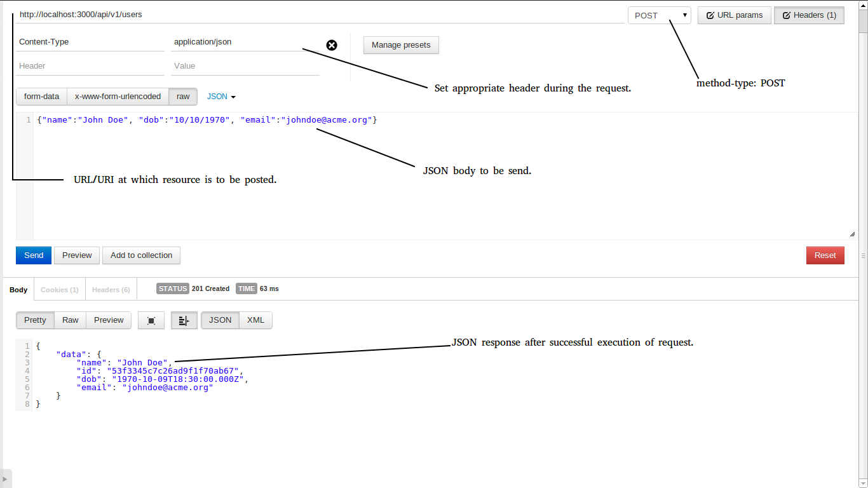Click the page's vertical scrollbar
Screen dimensions: 868x488
click(863, 244)
